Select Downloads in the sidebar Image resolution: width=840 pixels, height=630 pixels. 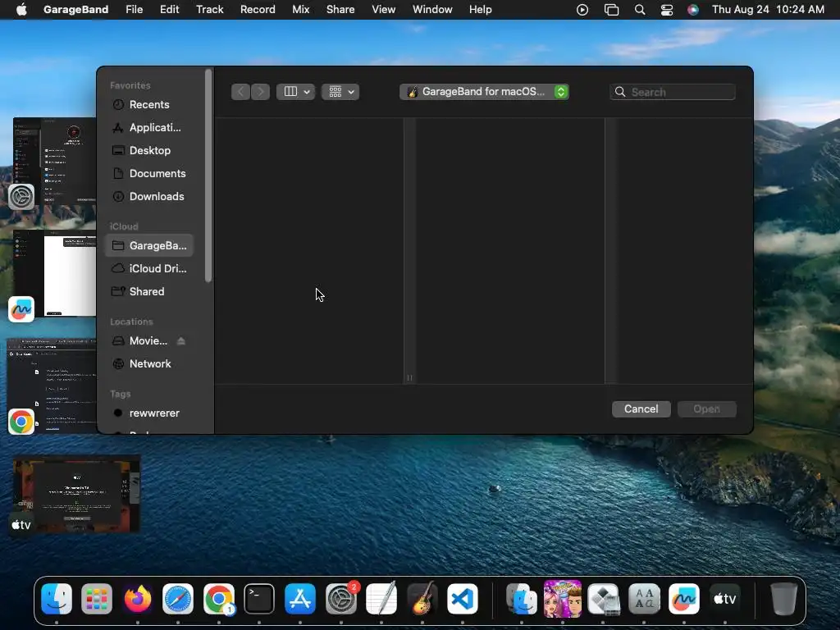pyautogui.click(x=149, y=197)
